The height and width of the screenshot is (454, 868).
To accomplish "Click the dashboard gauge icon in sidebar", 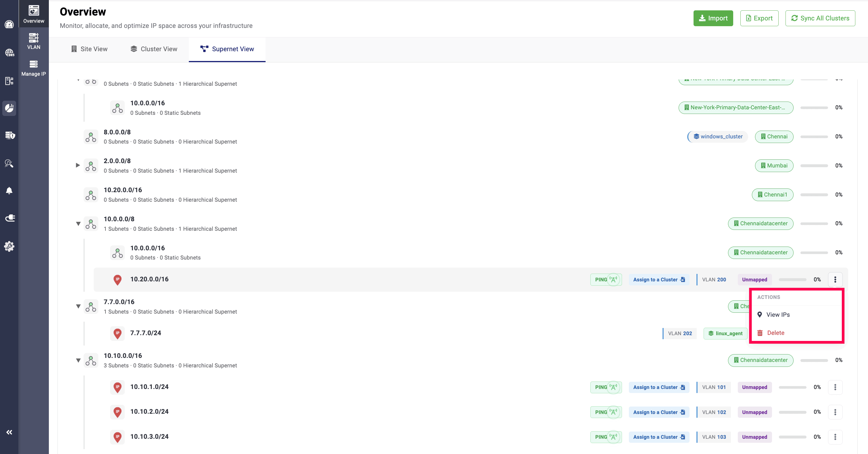I will coord(9,25).
